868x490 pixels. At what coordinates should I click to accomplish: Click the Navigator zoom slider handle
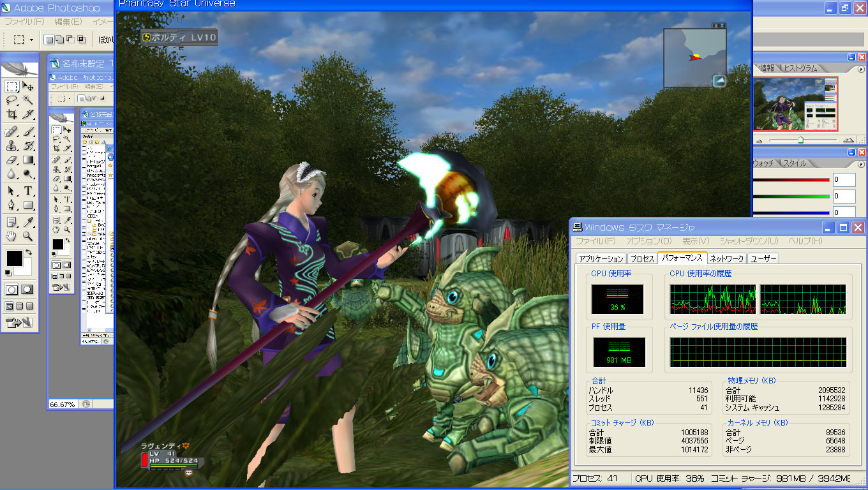[x=800, y=140]
